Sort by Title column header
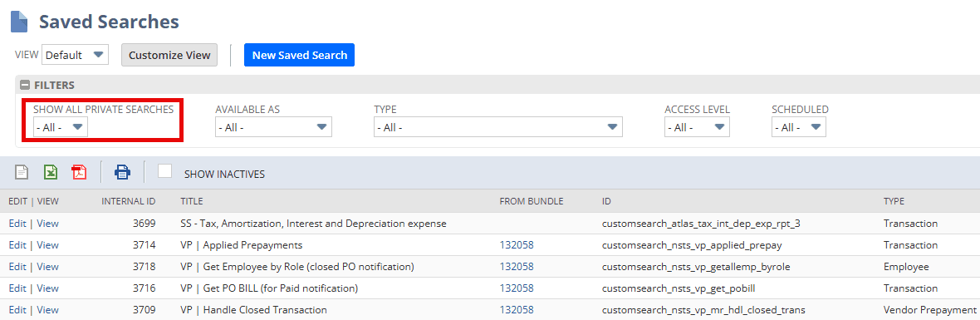980x320 pixels. click(x=192, y=201)
